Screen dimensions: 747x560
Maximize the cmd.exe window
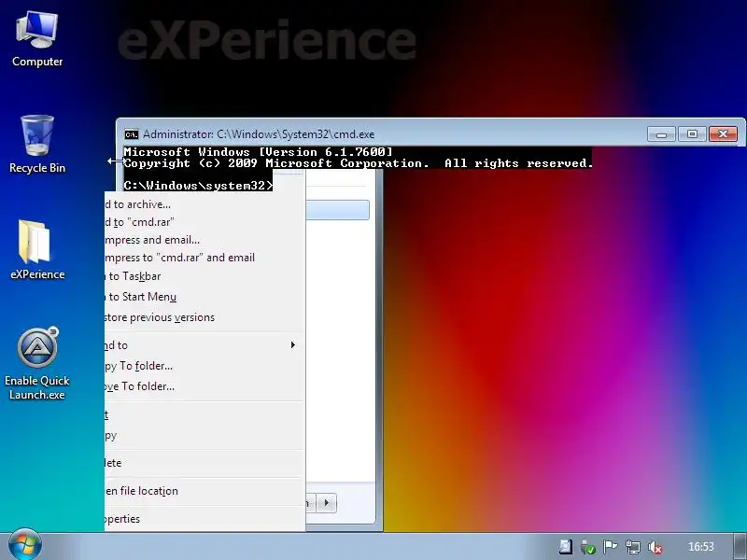click(x=692, y=134)
